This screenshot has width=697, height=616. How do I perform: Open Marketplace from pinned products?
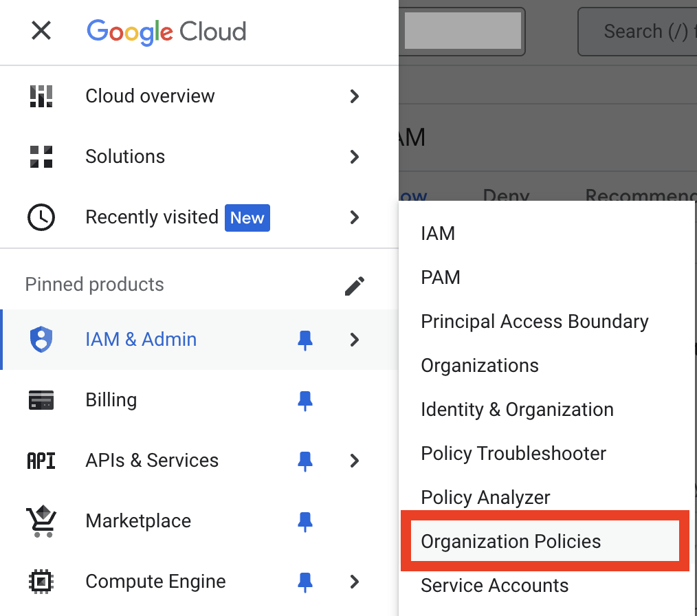click(199, 521)
